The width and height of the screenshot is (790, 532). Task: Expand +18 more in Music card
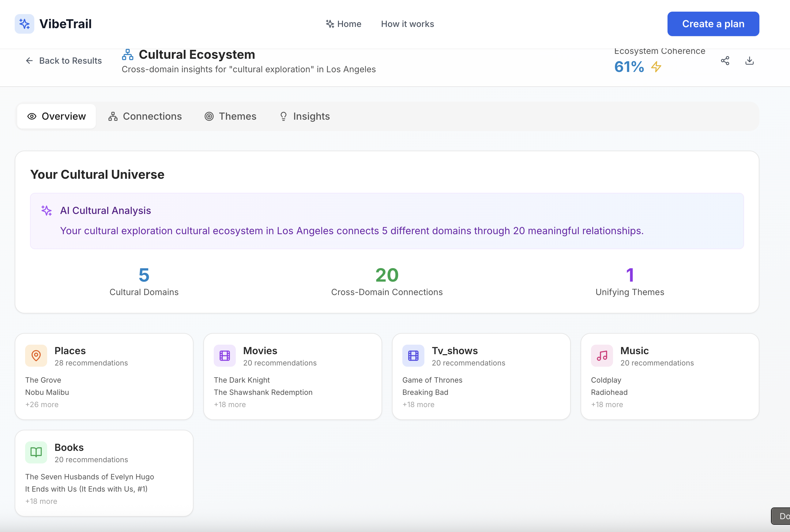(x=607, y=404)
